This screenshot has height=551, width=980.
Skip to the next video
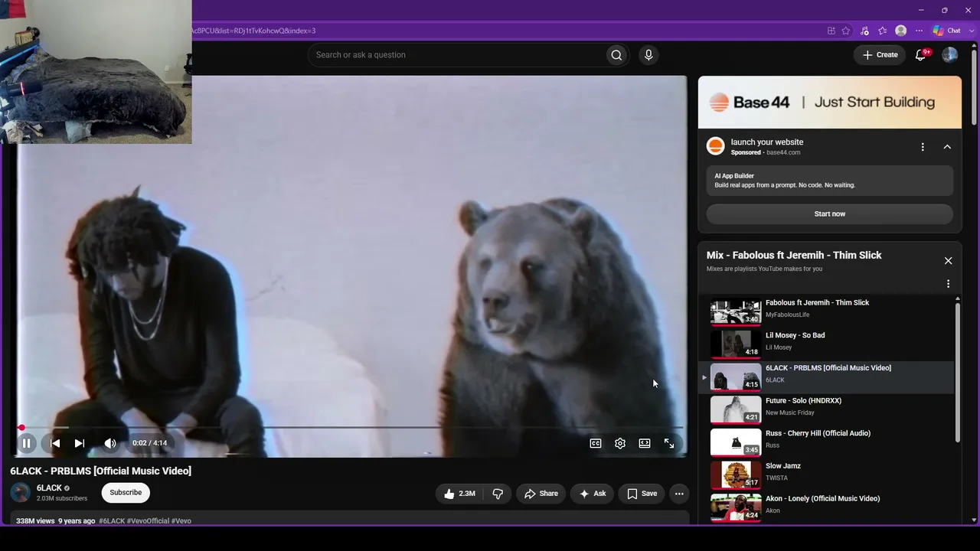tap(80, 443)
